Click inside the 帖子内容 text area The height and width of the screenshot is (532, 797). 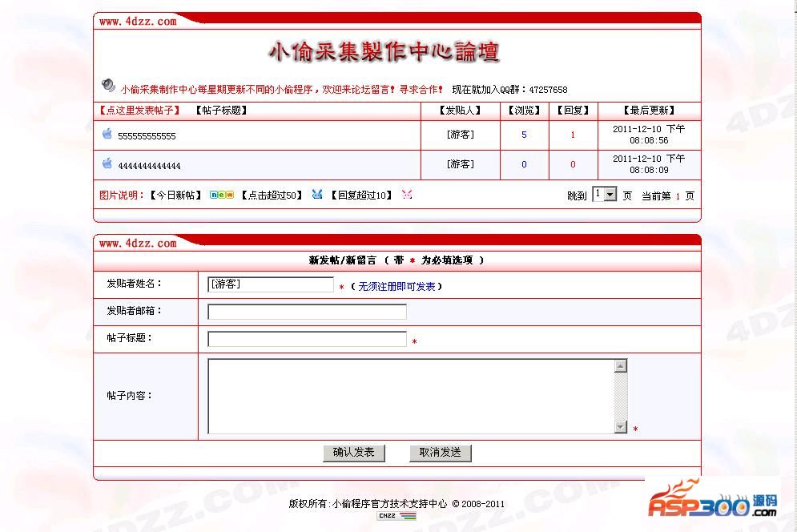point(411,397)
